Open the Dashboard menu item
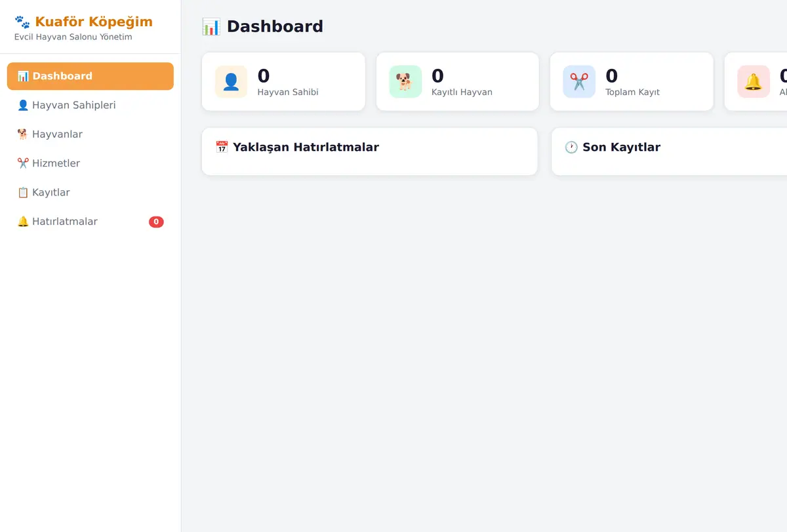Viewport: 787px width, 532px height. [91, 76]
